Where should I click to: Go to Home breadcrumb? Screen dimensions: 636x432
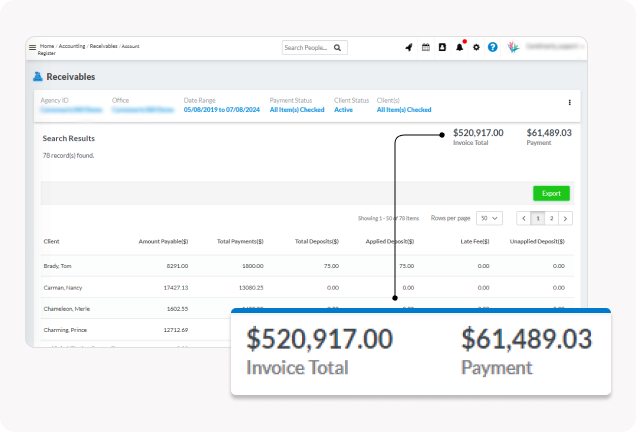pyautogui.click(x=47, y=46)
